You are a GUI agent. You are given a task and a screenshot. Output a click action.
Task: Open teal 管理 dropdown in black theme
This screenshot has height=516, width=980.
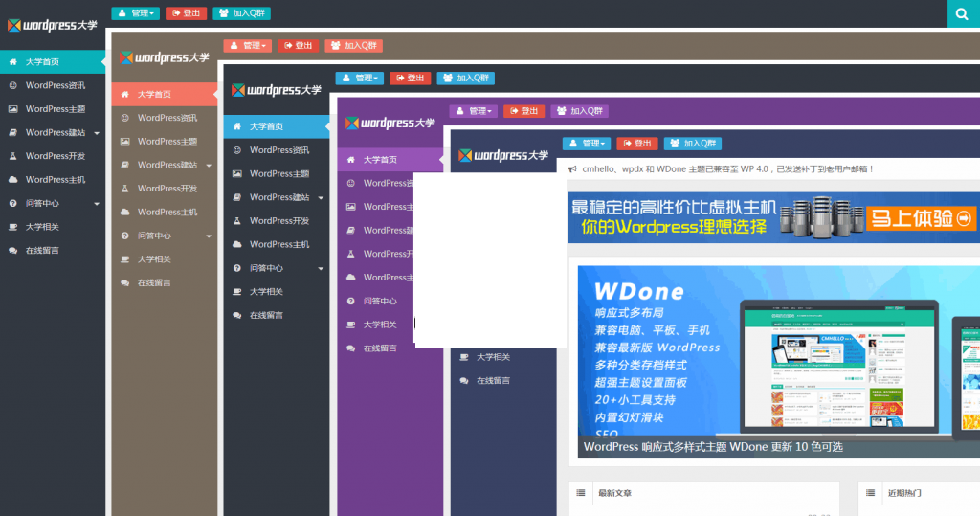click(x=136, y=13)
